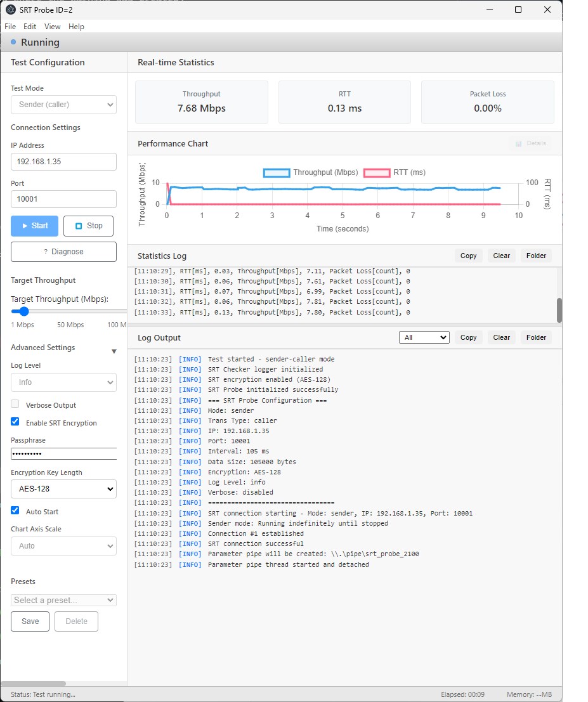Image resolution: width=588 pixels, height=702 pixels.
Task: Open the Edit menu
Action: coord(30,27)
